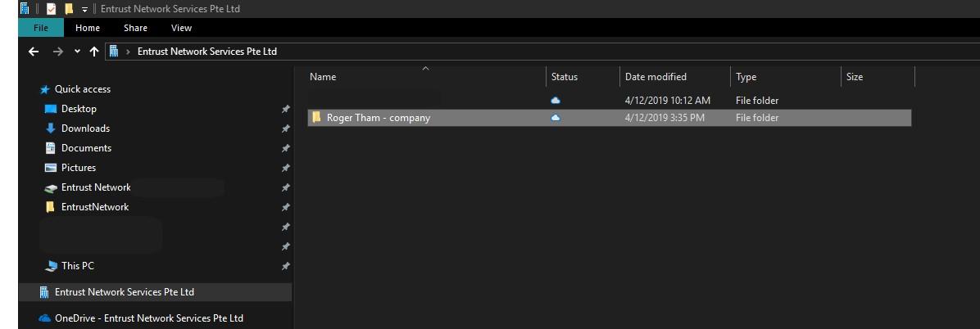Screen dimensions: 980x329
Task: Click File folder type in the first row
Action: [757, 100]
